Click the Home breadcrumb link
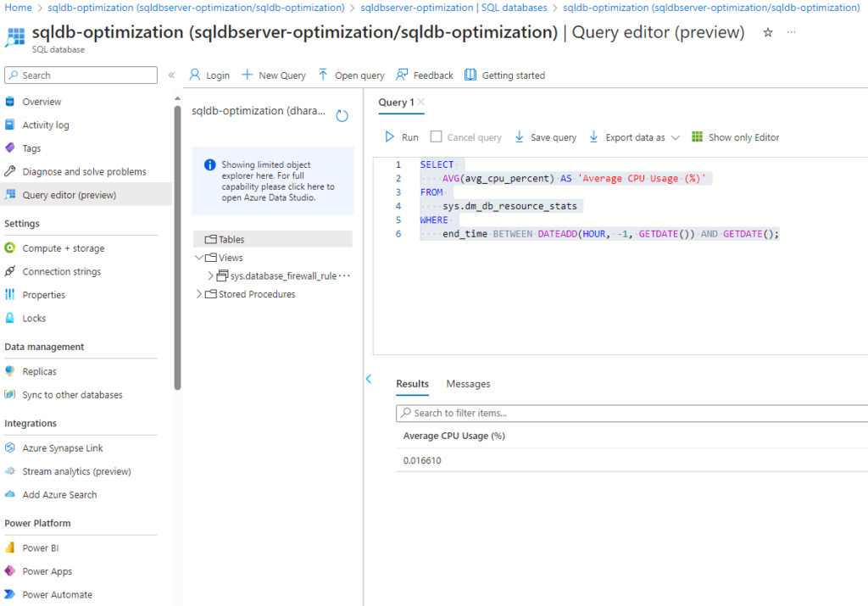The width and height of the screenshot is (868, 606). (x=18, y=8)
